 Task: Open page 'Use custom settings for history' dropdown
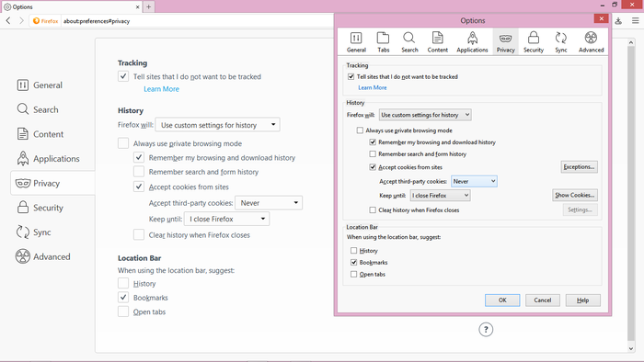218,125
